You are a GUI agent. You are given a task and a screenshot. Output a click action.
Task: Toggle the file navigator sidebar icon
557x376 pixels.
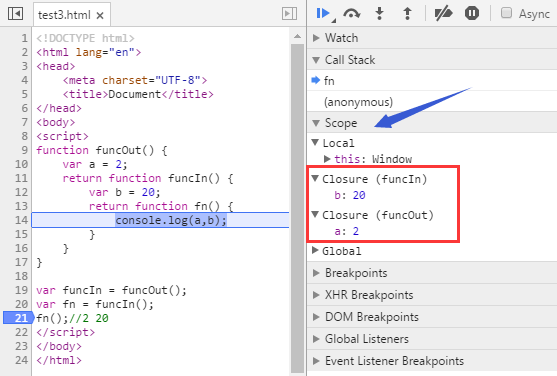pos(15,14)
